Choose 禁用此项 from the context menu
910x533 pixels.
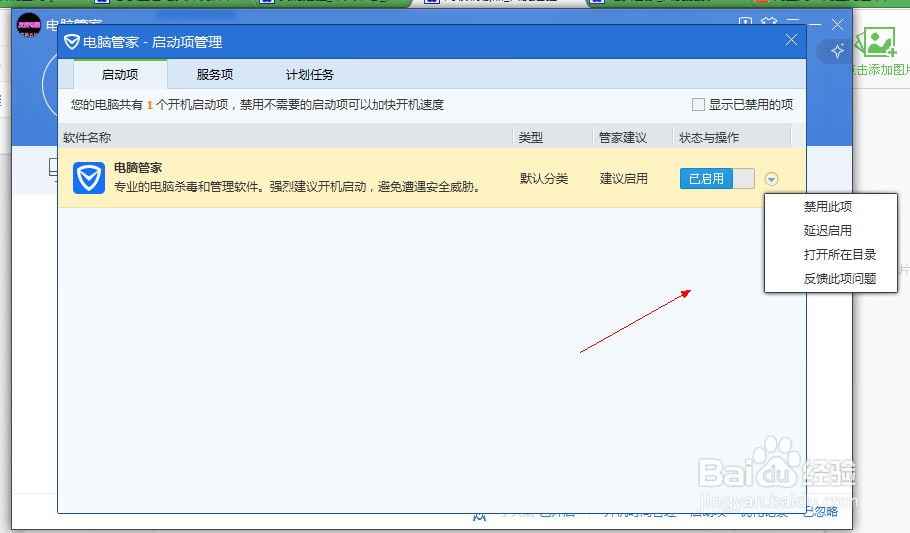828,207
